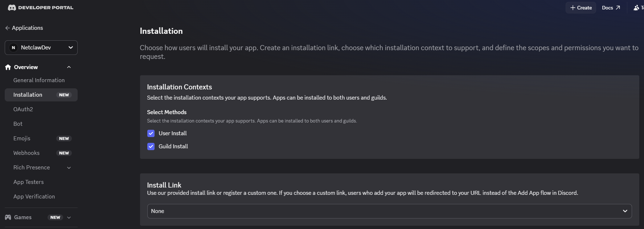Click the NEW badge beside Installation
This screenshot has width=644, height=229.
pos(64,95)
